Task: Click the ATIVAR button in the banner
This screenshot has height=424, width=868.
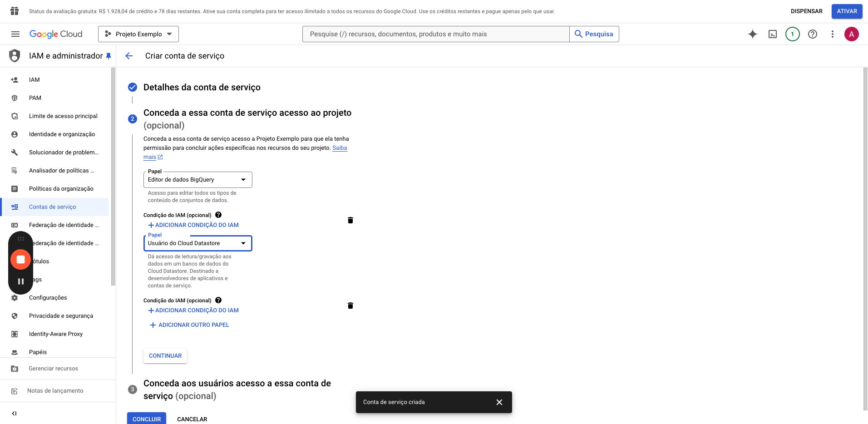Action: click(847, 11)
